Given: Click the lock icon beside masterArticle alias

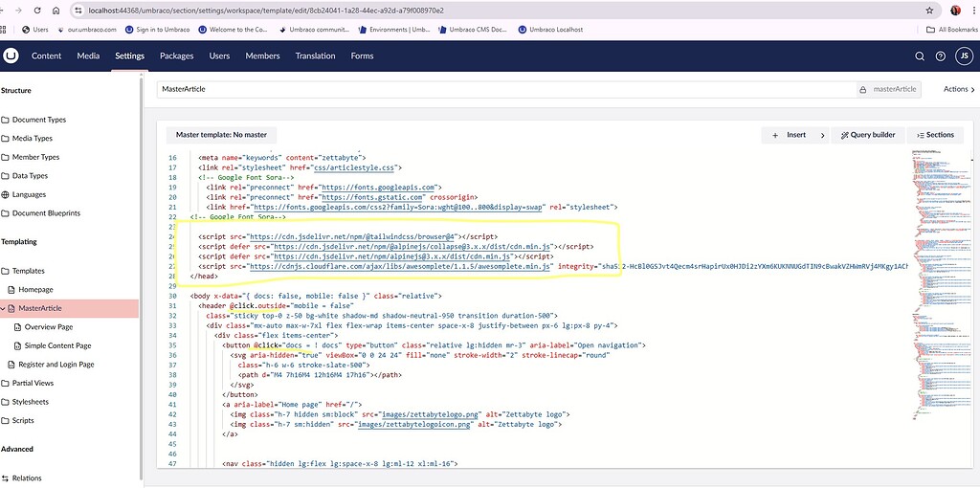Looking at the screenshot, I should pos(863,89).
